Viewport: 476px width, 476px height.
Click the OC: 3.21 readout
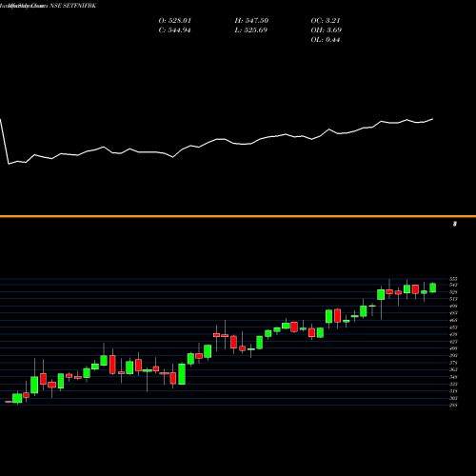click(326, 21)
